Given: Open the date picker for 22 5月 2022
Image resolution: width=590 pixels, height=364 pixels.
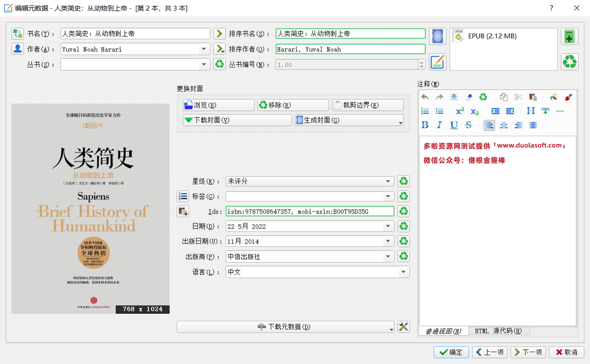Looking at the screenshot, I should tap(389, 226).
